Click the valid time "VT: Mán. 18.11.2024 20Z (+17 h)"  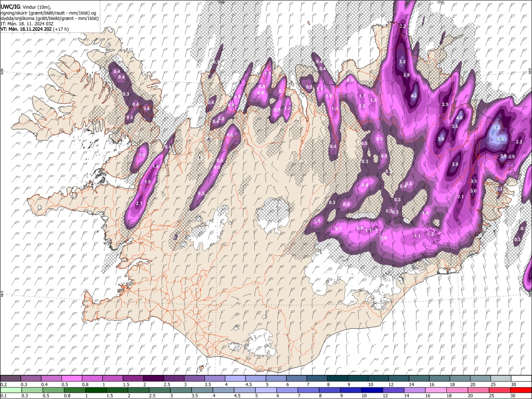35,29
